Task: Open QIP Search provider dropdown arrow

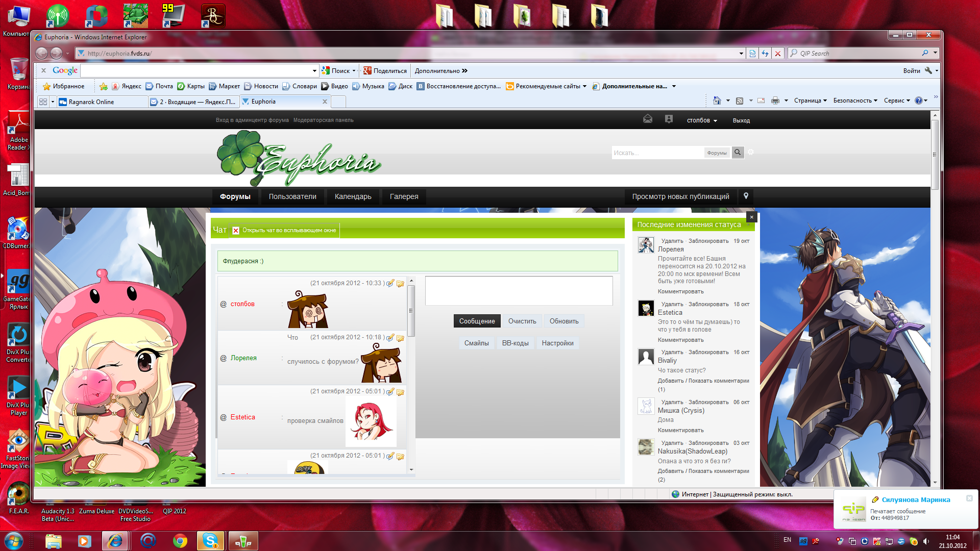Action: tap(935, 53)
